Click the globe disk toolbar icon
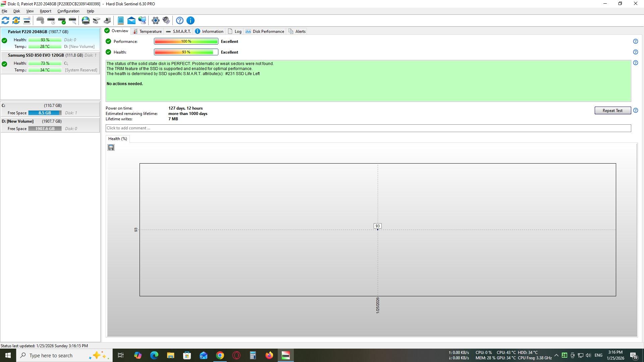 (86, 20)
